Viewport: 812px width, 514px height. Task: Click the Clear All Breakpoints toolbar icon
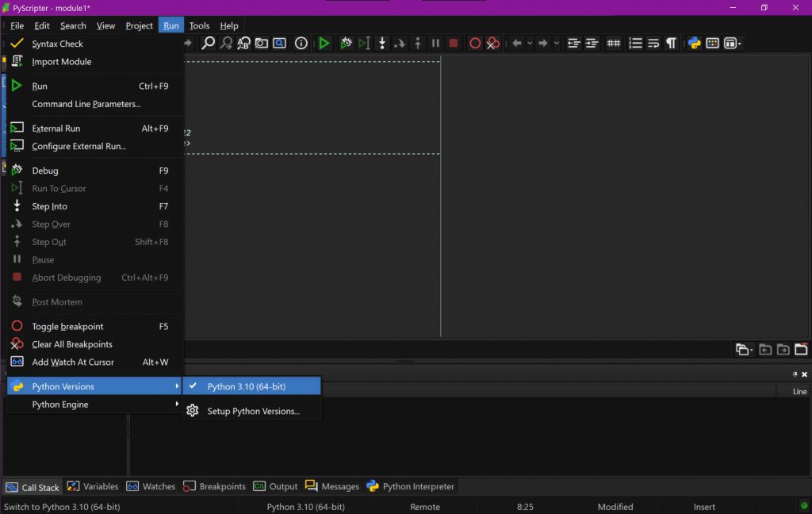pyautogui.click(x=493, y=43)
